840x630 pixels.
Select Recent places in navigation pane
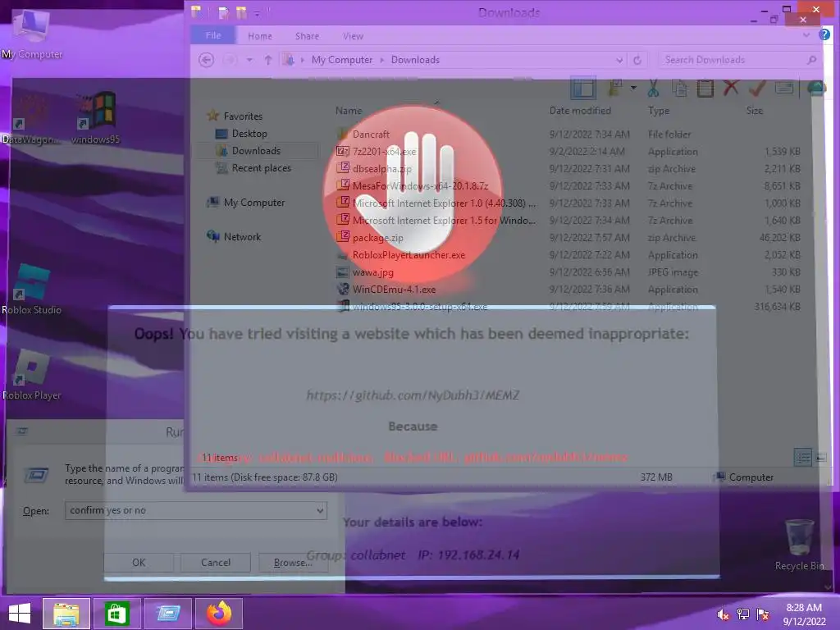pos(261,167)
